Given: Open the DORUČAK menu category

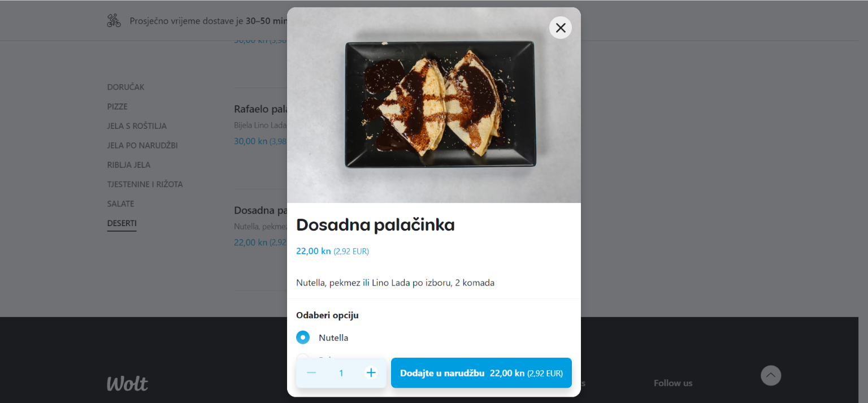Looking at the screenshot, I should coord(126,87).
